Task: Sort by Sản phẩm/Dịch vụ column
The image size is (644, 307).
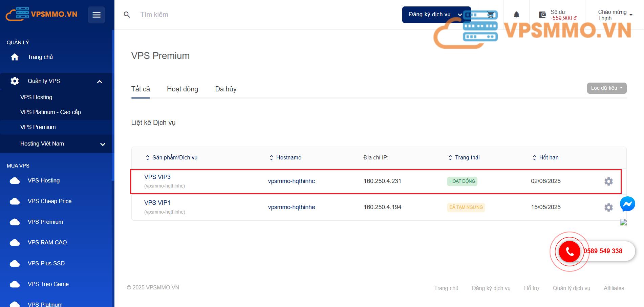Action: tap(171, 158)
